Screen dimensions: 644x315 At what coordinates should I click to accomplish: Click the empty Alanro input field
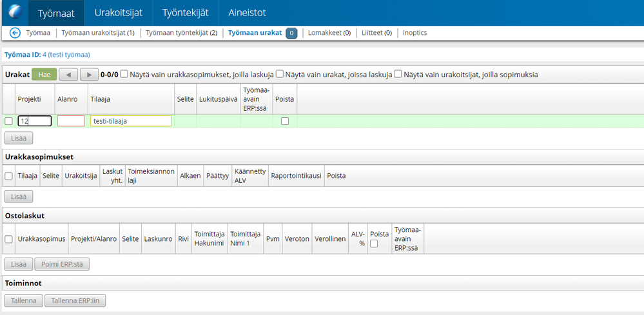coord(71,121)
